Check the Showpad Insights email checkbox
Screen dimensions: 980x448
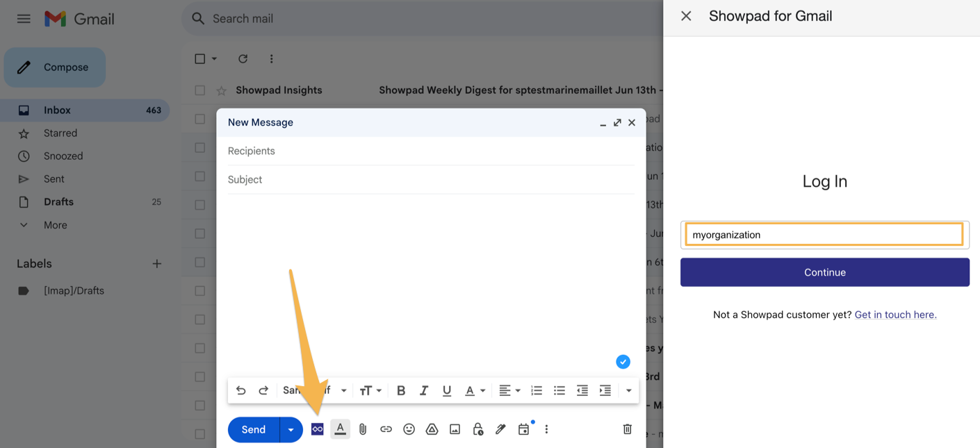tap(200, 90)
